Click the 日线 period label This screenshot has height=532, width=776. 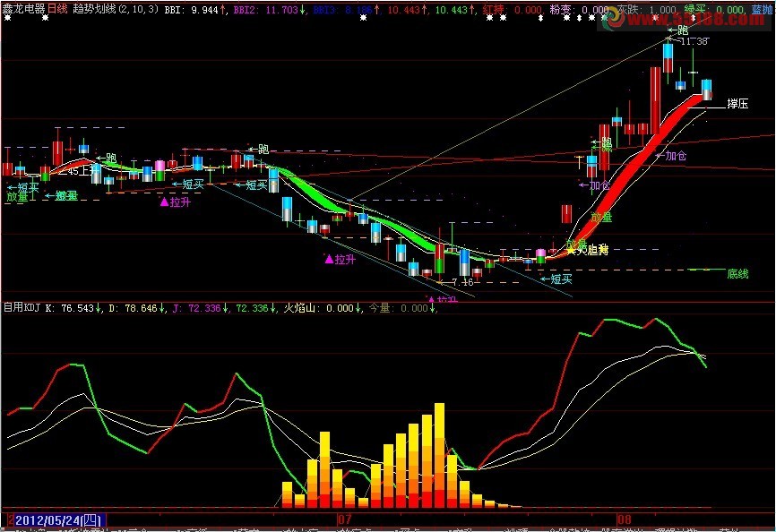[x=58, y=9]
